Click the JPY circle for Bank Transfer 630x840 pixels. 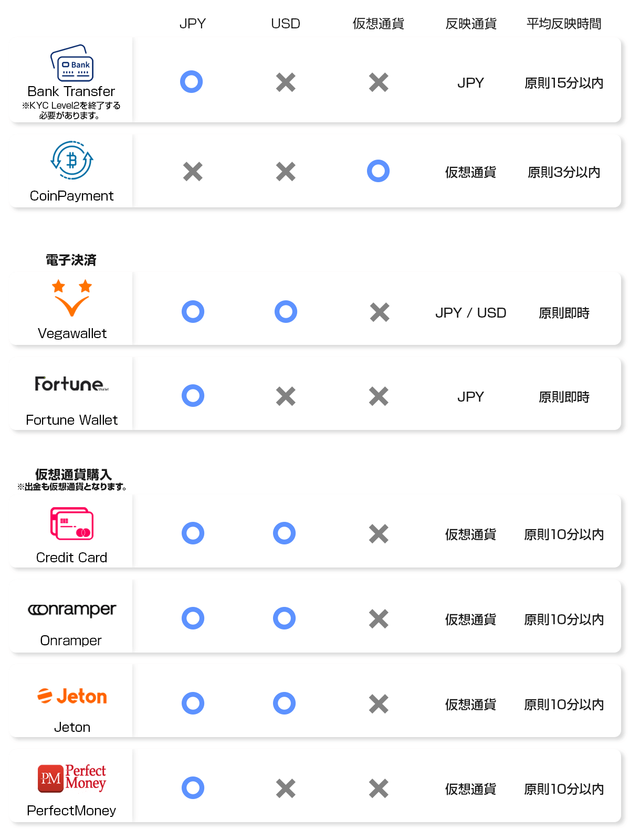point(192,82)
